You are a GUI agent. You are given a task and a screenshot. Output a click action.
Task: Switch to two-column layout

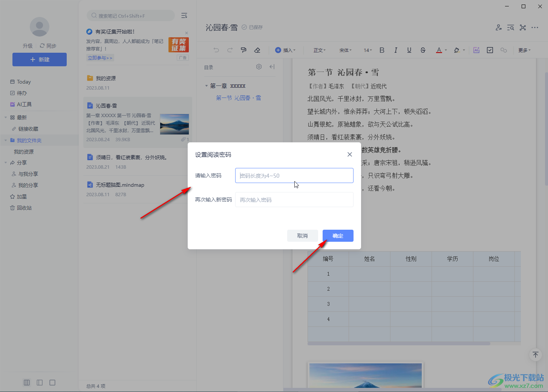[x=40, y=383]
